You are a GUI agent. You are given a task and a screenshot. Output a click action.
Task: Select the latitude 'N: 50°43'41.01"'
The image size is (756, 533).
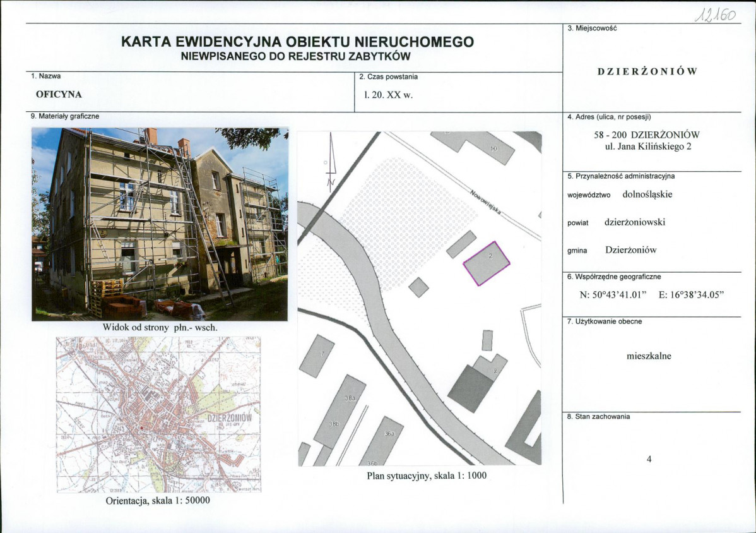click(x=613, y=295)
